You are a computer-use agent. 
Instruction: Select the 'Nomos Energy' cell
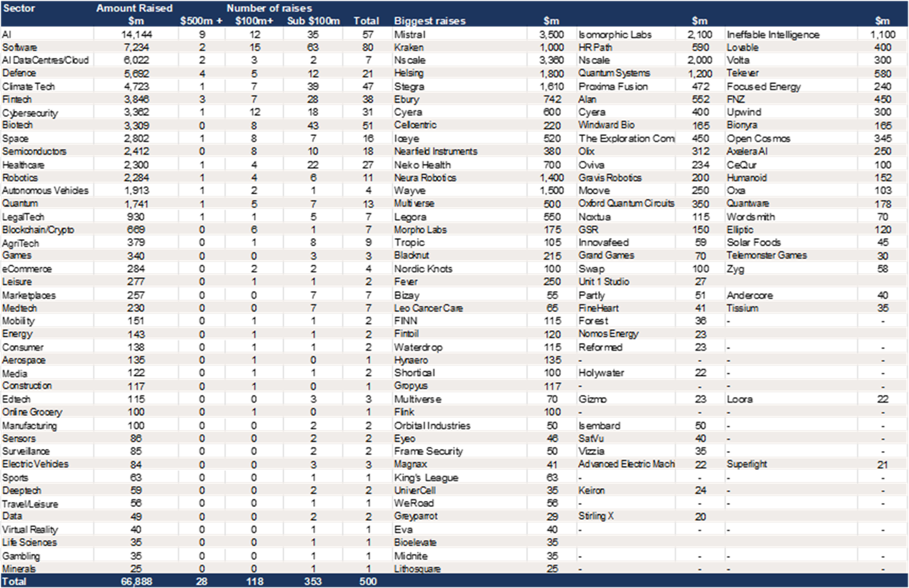pos(608,334)
